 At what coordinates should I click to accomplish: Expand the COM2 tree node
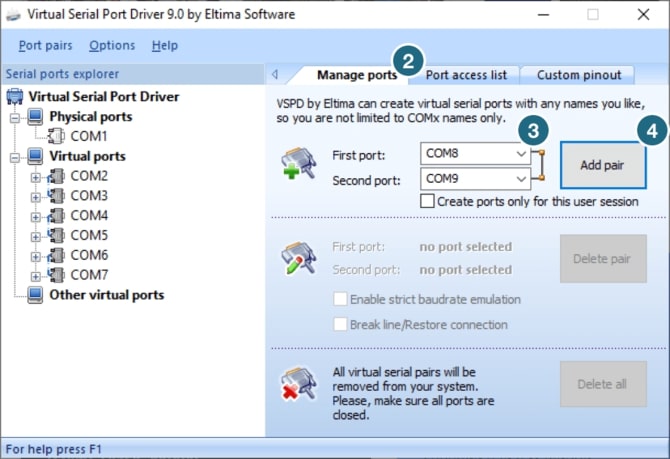(35, 177)
